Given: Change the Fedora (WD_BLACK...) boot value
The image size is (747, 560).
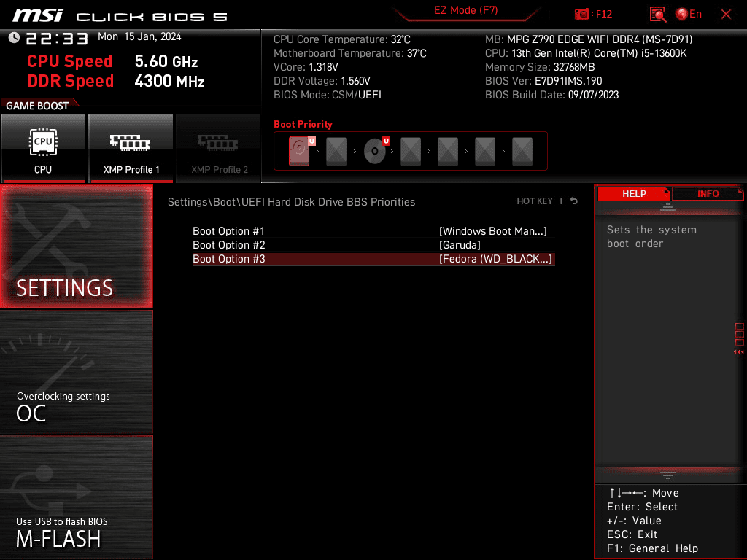Looking at the screenshot, I should (x=495, y=259).
